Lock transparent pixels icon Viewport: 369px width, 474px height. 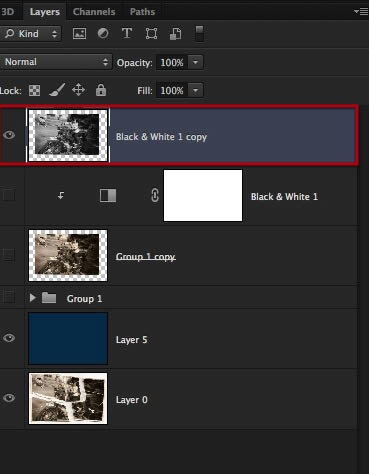click(34, 90)
